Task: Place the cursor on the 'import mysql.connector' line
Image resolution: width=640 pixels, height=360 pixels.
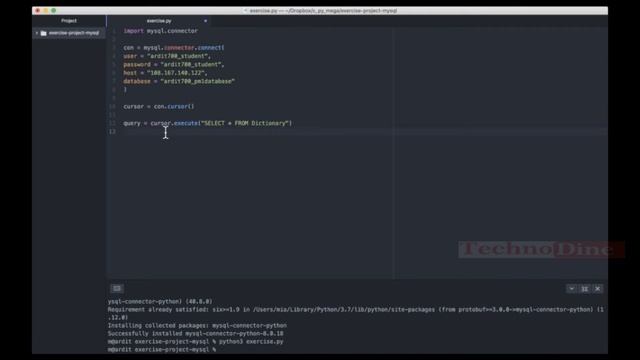Action: (x=160, y=31)
